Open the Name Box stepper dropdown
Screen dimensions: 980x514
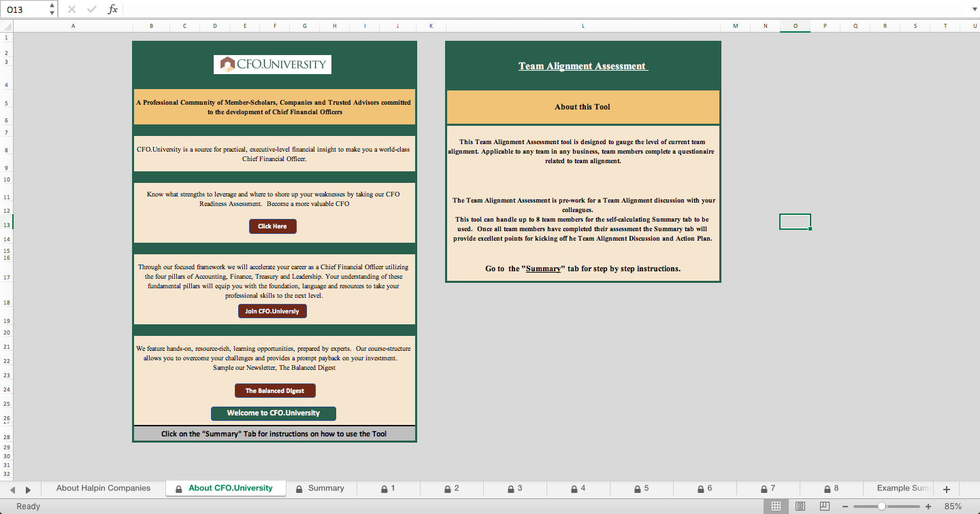pyautogui.click(x=52, y=9)
